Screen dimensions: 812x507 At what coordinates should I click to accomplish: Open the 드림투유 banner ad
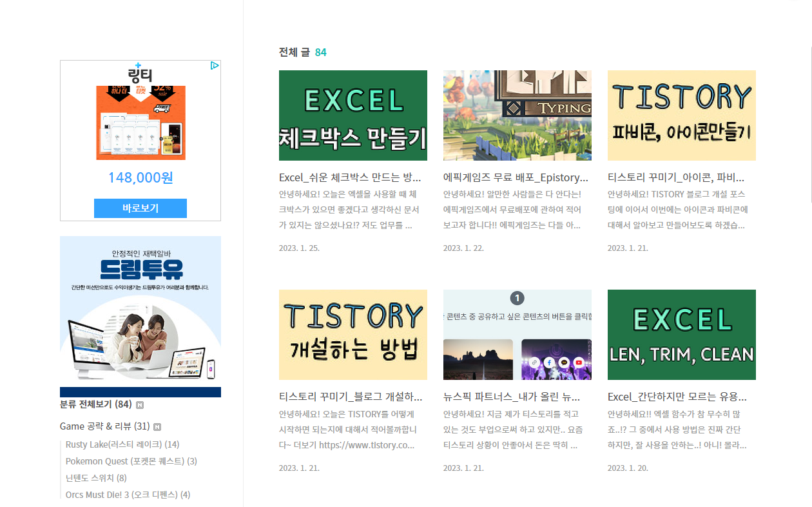point(140,317)
